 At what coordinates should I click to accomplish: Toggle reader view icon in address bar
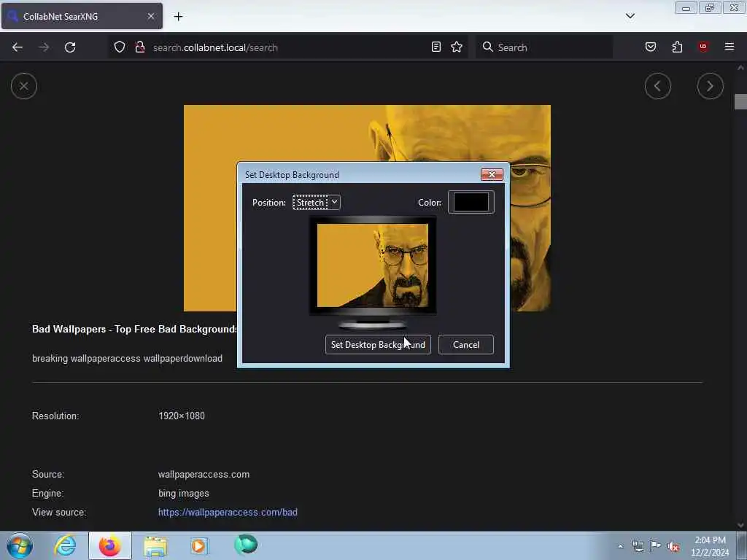[436, 47]
